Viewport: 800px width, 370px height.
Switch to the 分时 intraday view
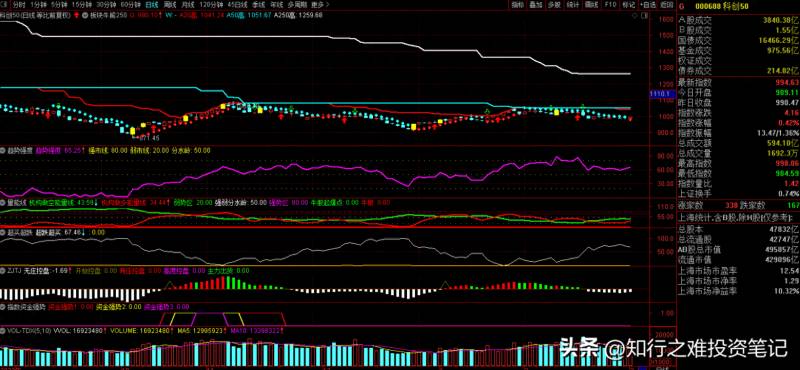[x=18, y=5]
